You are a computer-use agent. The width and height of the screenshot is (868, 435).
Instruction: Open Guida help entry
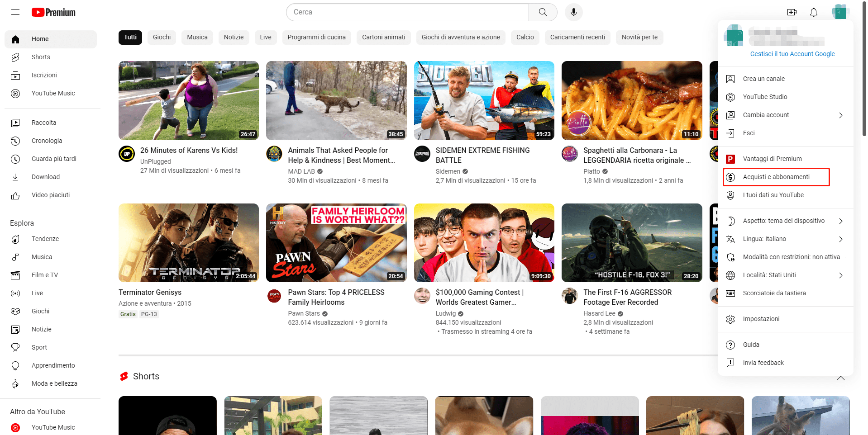click(785, 345)
